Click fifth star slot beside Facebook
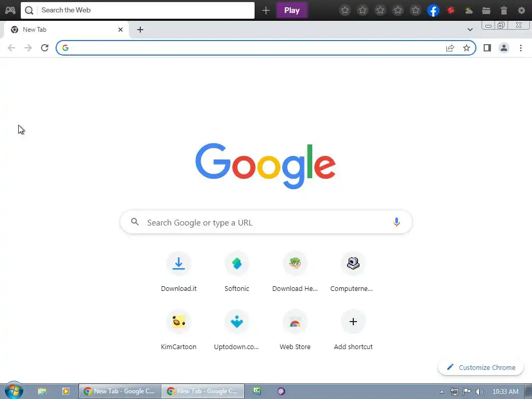532x399 pixels. 416,10
